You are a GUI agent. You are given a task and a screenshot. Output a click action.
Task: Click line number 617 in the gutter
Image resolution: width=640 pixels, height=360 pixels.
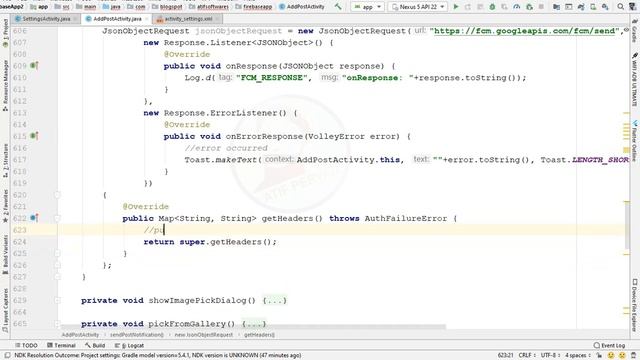tap(20, 160)
